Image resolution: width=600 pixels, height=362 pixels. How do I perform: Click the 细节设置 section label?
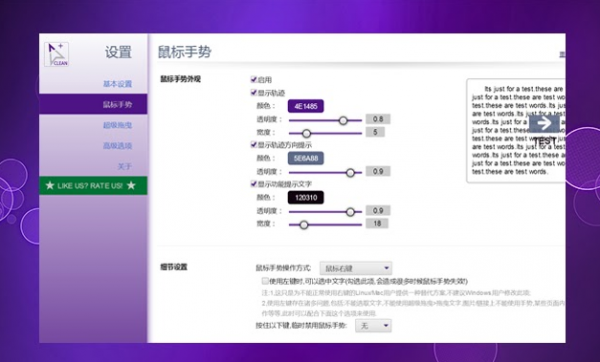click(x=173, y=267)
